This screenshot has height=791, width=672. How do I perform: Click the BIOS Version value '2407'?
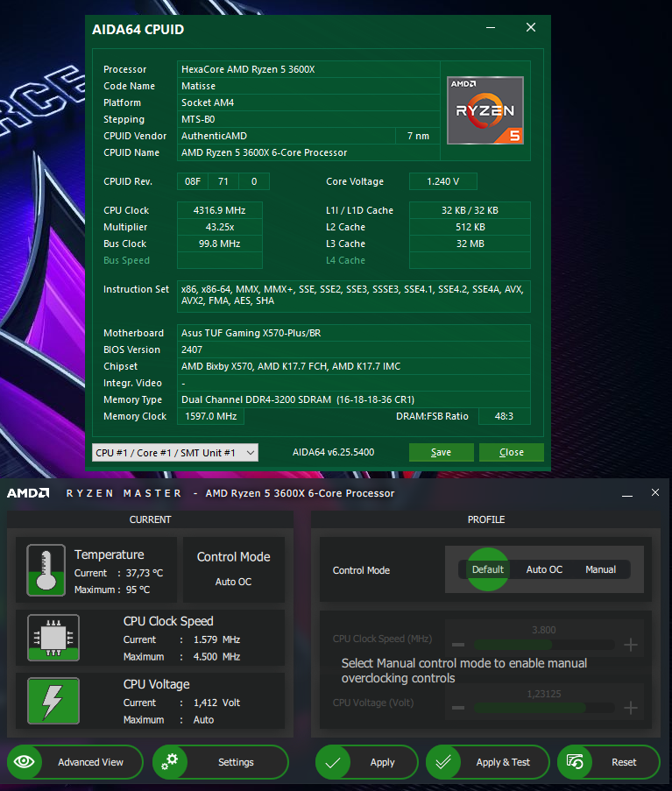354,350
